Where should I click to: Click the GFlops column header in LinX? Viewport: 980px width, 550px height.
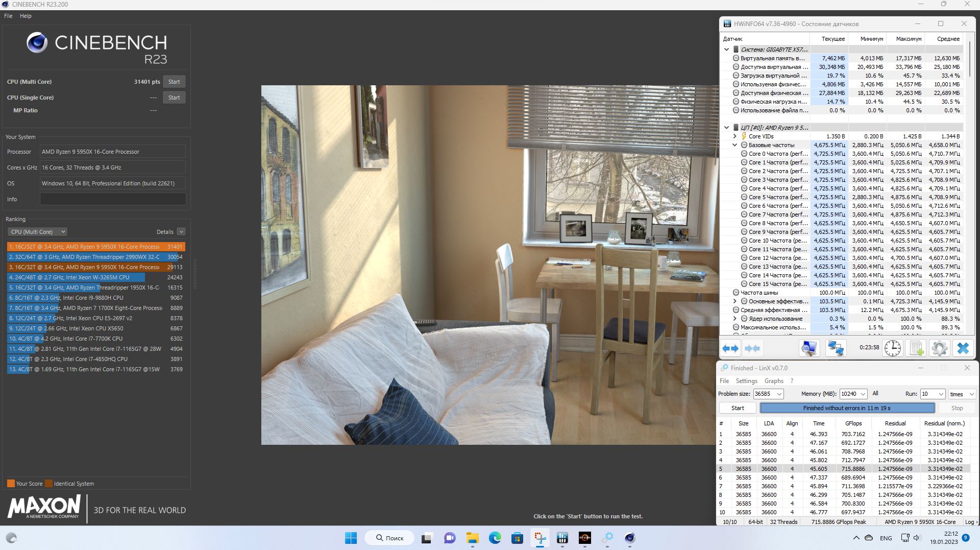tap(853, 423)
